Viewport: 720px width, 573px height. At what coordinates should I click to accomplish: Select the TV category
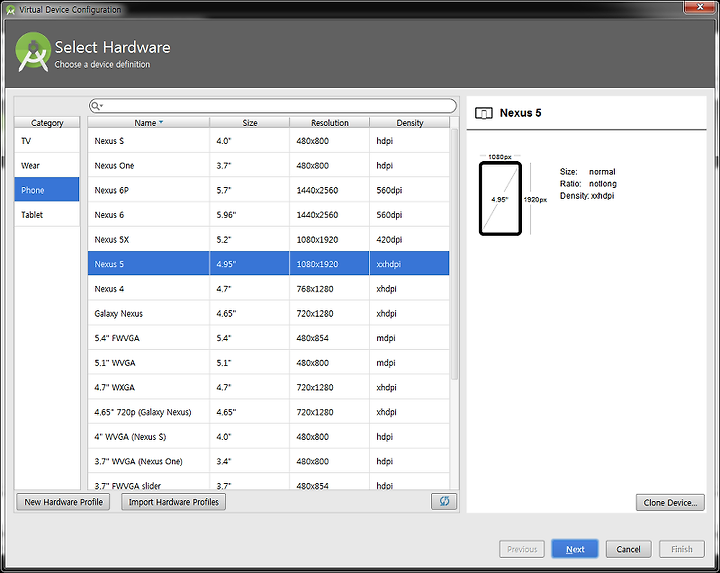pos(47,140)
